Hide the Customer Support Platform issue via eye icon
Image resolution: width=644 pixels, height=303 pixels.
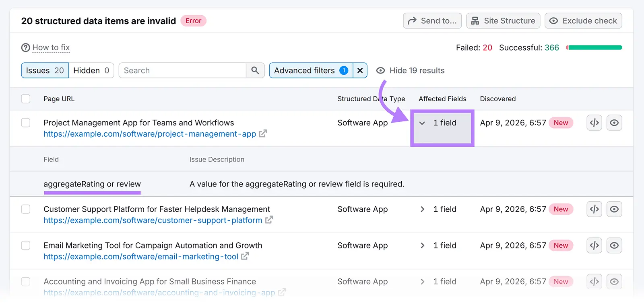click(x=614, y=209)
